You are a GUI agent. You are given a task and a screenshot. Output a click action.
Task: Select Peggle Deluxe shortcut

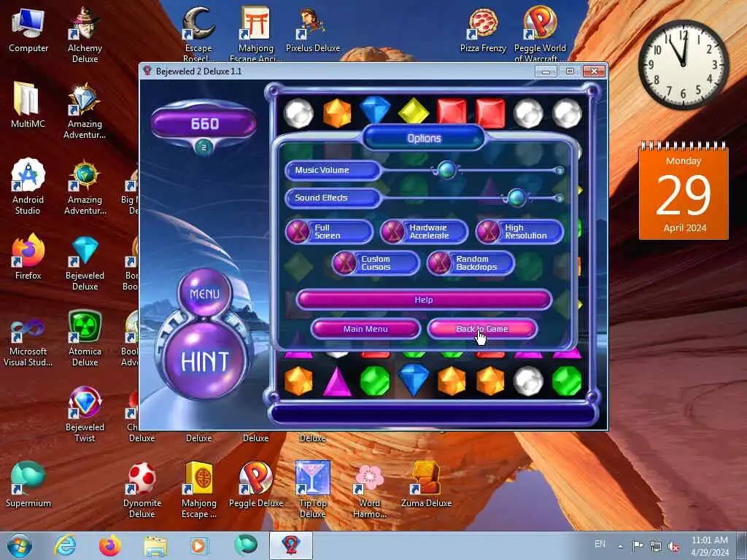tap(256, 485)
